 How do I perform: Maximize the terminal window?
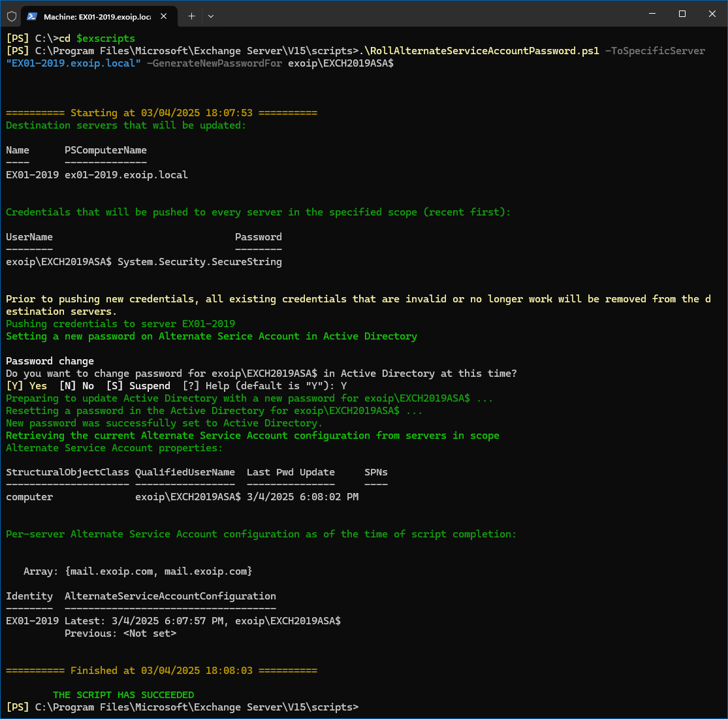tap(682, 14)
